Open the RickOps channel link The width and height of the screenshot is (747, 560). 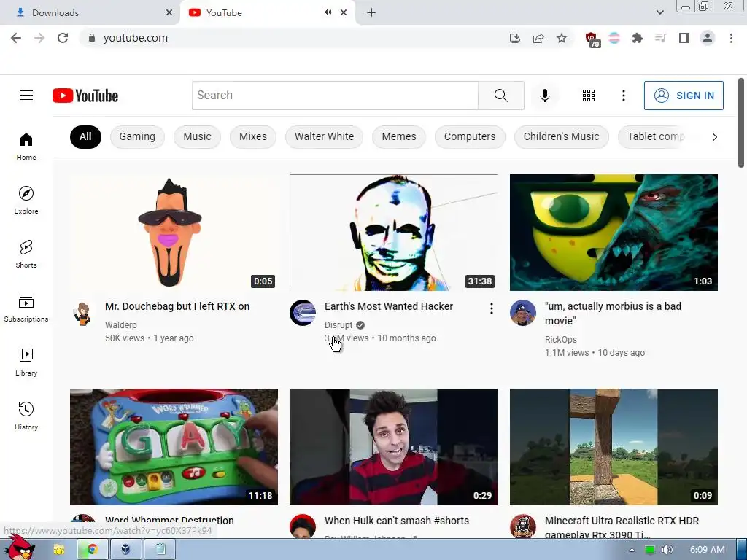pos(561,340)
